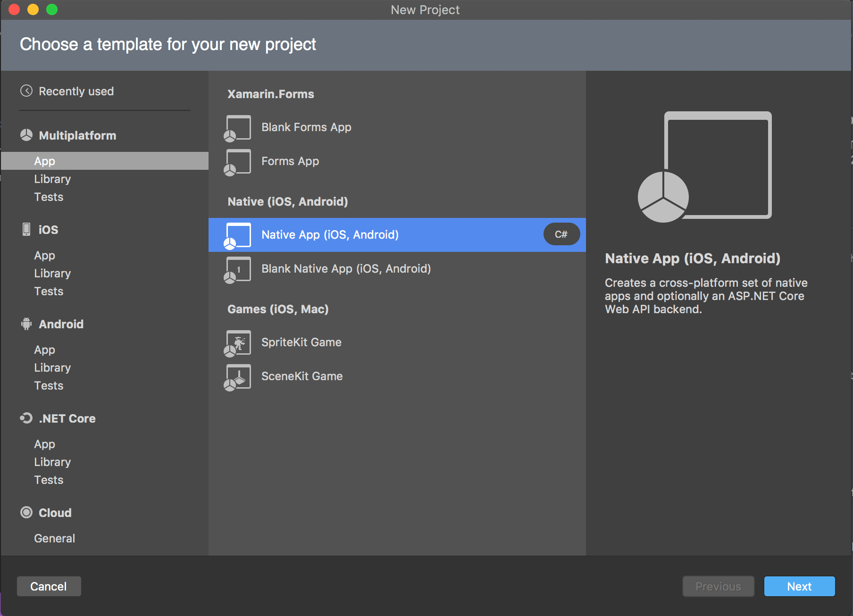The width and height of the screenshot is (853, 616).
Task: Click the Recently used clock icon
Action: point(27,91)
